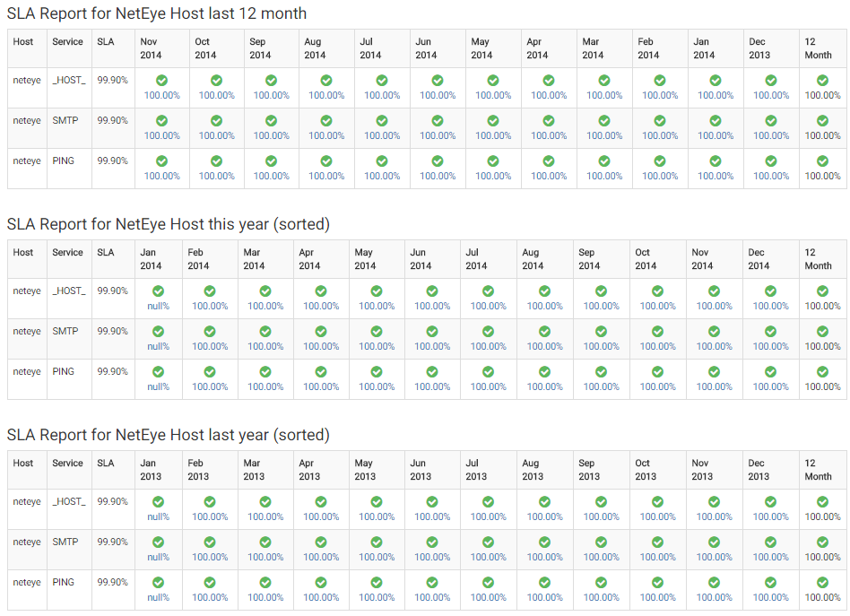Click the Dec 2013 column header in last 12 month table

[771, 48]
